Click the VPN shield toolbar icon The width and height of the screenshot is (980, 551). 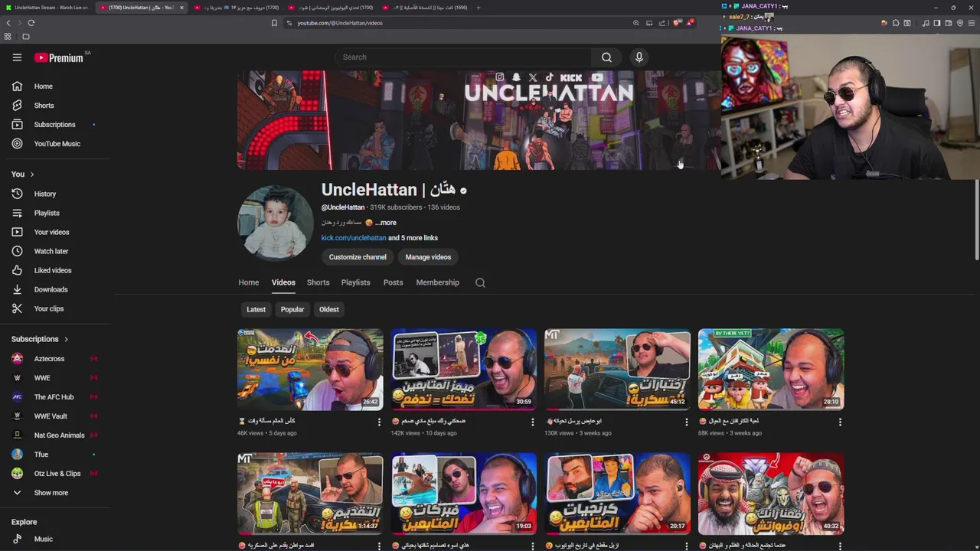[x=960, y=23]
